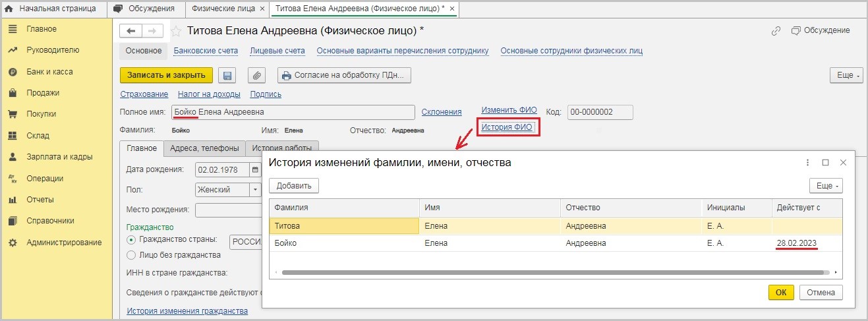This screenshot has width=868, height=321.
Task: Add this page to favorites via star
Action: (x=176, y=31)
